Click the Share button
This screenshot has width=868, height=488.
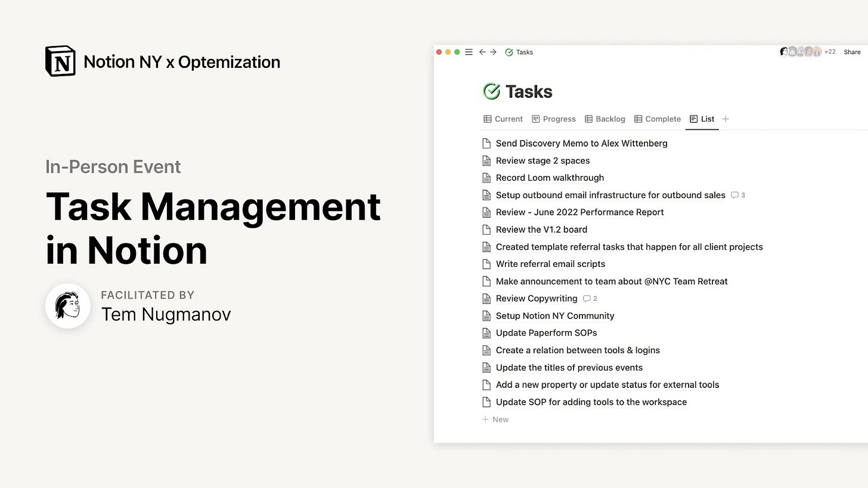click(x=852, y=52)
